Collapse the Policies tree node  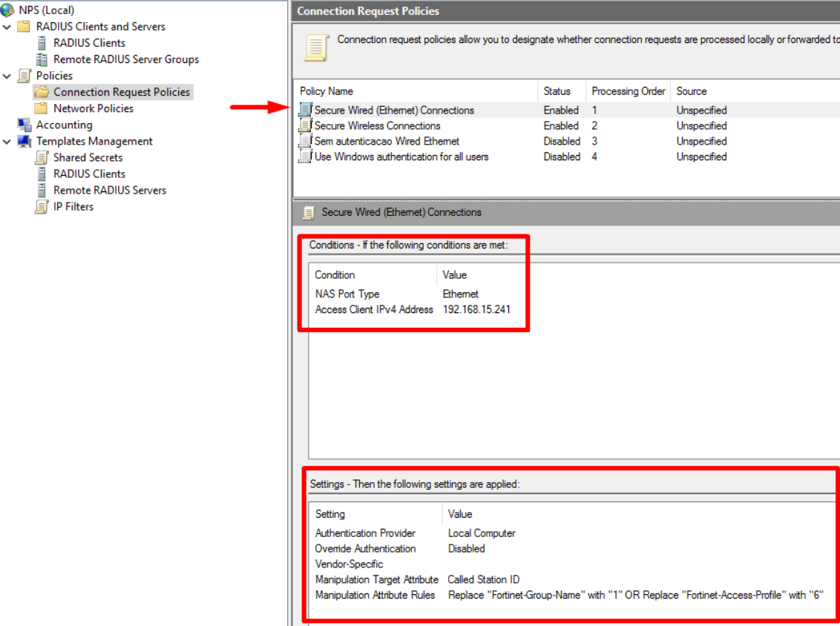7,76
